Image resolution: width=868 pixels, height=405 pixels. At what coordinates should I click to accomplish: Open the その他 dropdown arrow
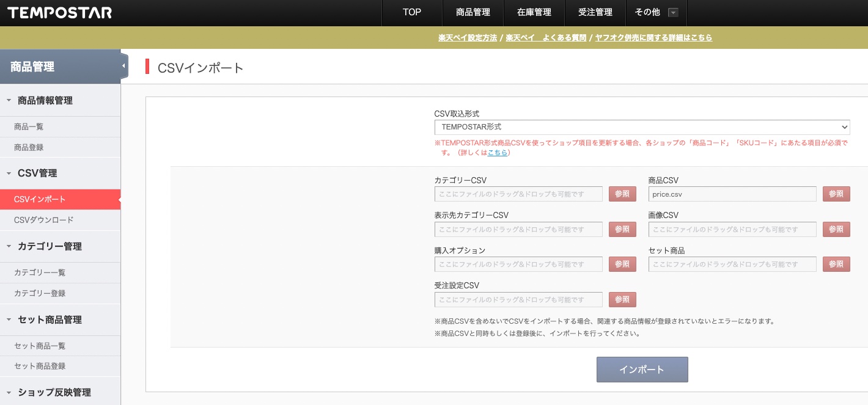(673, 13)
